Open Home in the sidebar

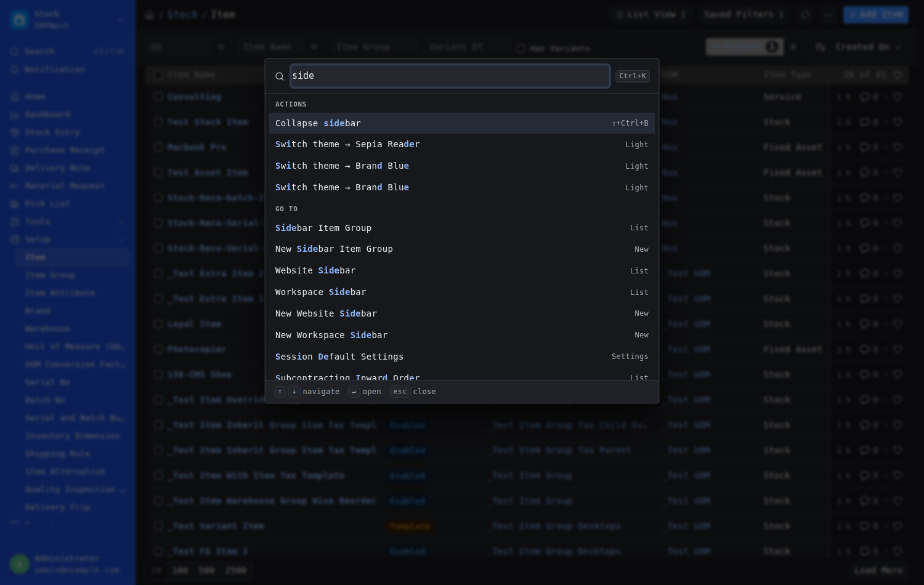tap(68, 97)
